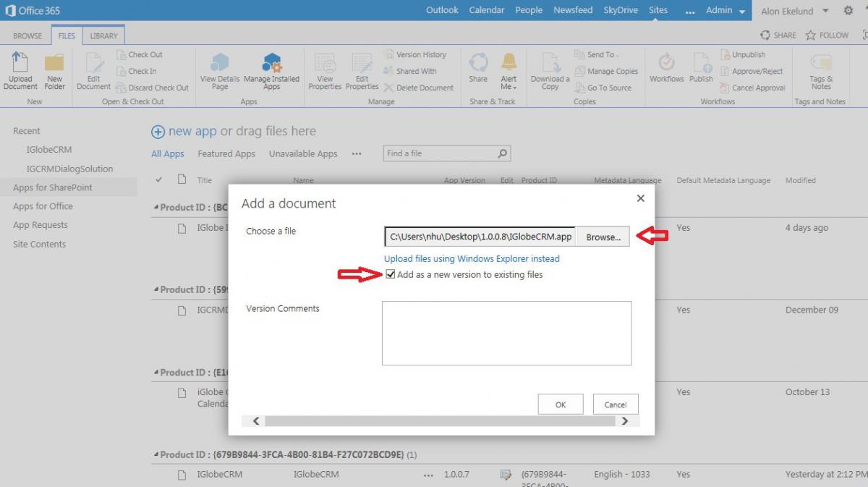Open the top navigation ellipsis menu
Image resolution: width=868 pixels, height=487 pixels.
click(689, 11)
